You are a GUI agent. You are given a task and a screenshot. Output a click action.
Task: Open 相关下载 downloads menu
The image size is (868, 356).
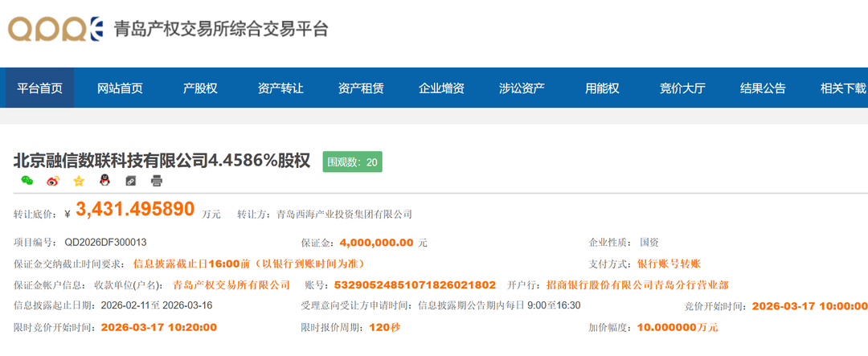coord(842,88)
